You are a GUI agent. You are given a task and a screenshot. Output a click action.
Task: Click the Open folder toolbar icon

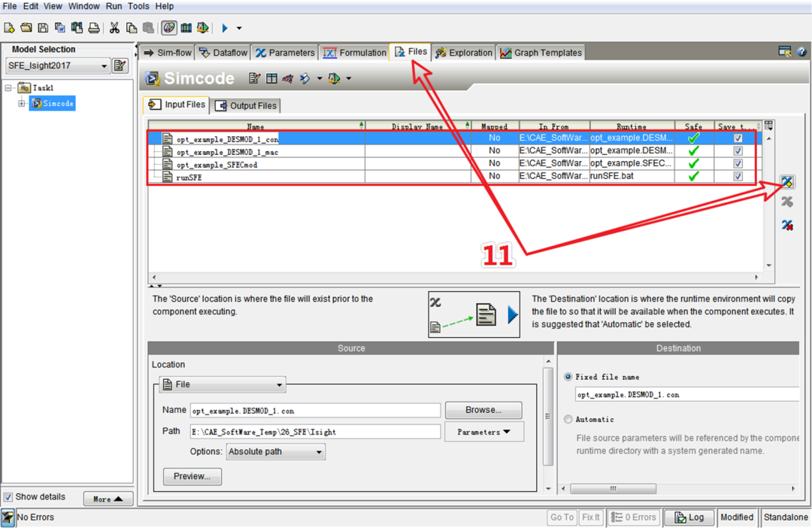pos(26,28)
